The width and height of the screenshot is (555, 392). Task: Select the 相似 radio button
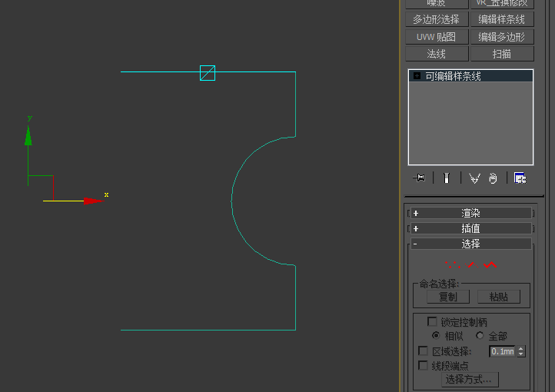pyautogui.click(x=436, y=335)
